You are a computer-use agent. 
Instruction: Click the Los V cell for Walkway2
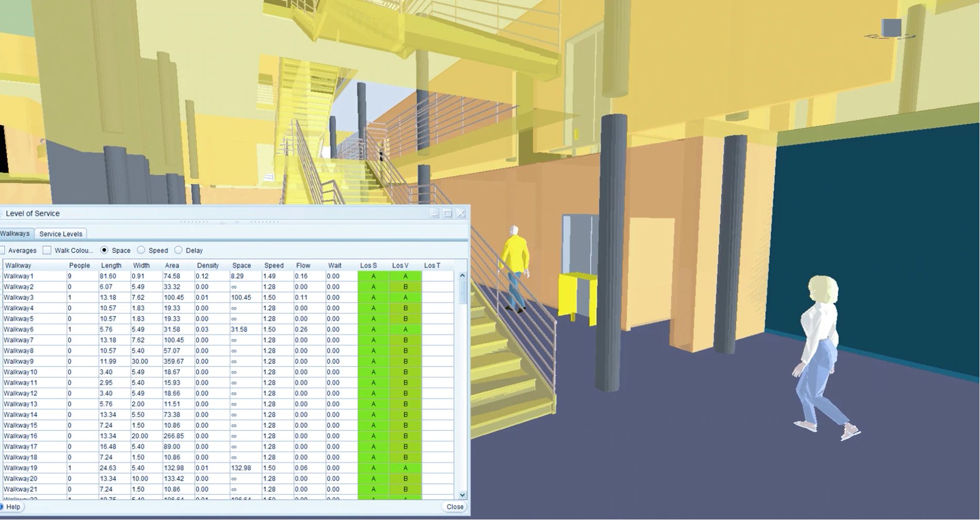405,287
